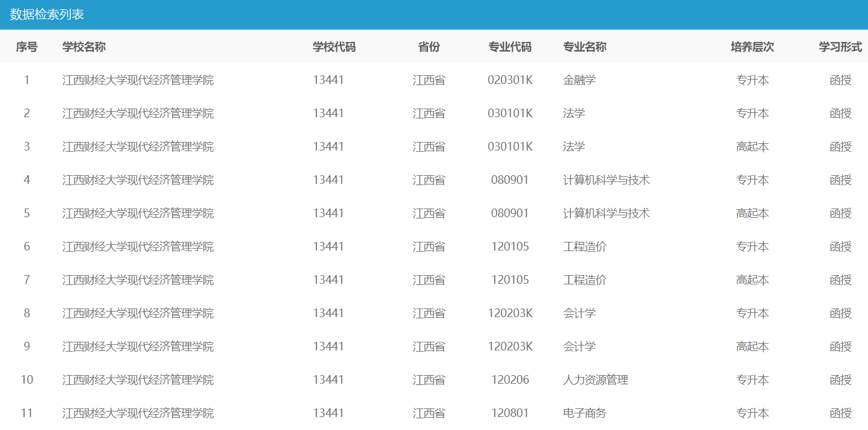Click 江西省 in the 电子商务 row
The image size is (868, 430).
(x=429, y=413)
